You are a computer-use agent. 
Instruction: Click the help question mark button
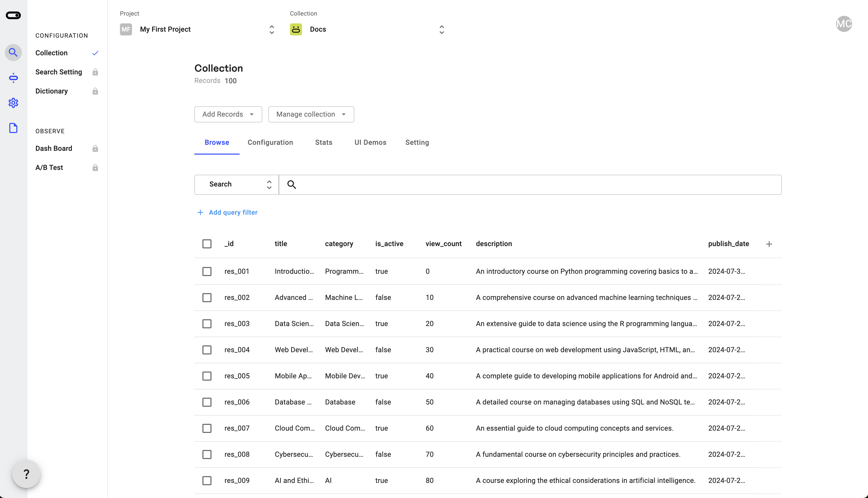[26, 474]
